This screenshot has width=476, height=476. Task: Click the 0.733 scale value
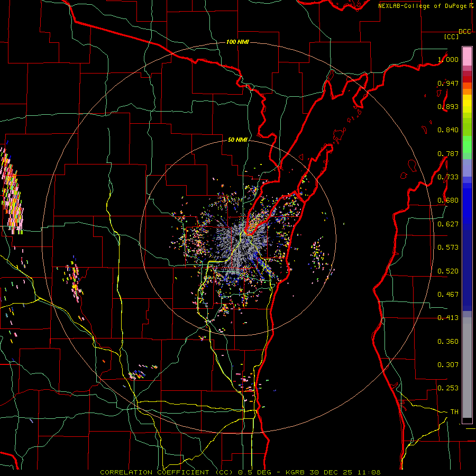tap(448, 177)
